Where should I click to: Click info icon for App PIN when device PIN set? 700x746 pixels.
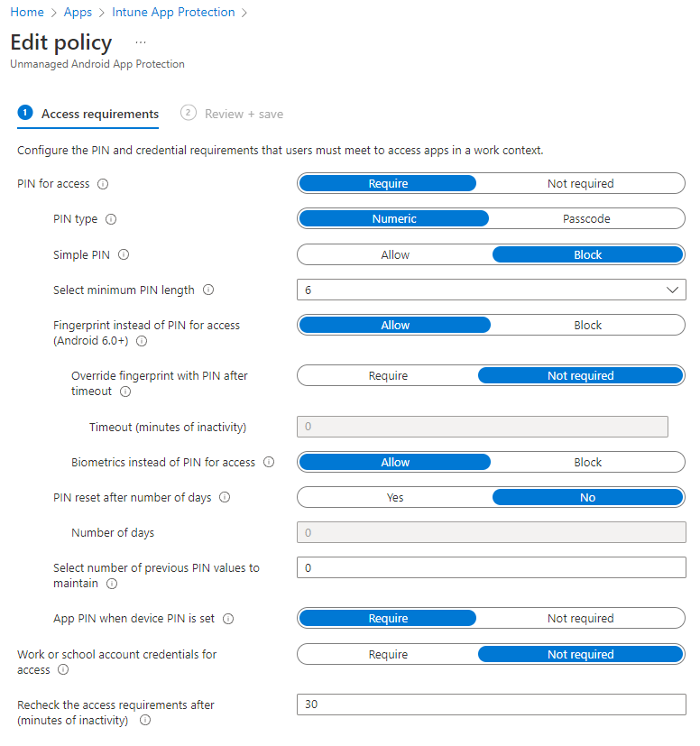point(228,619)
